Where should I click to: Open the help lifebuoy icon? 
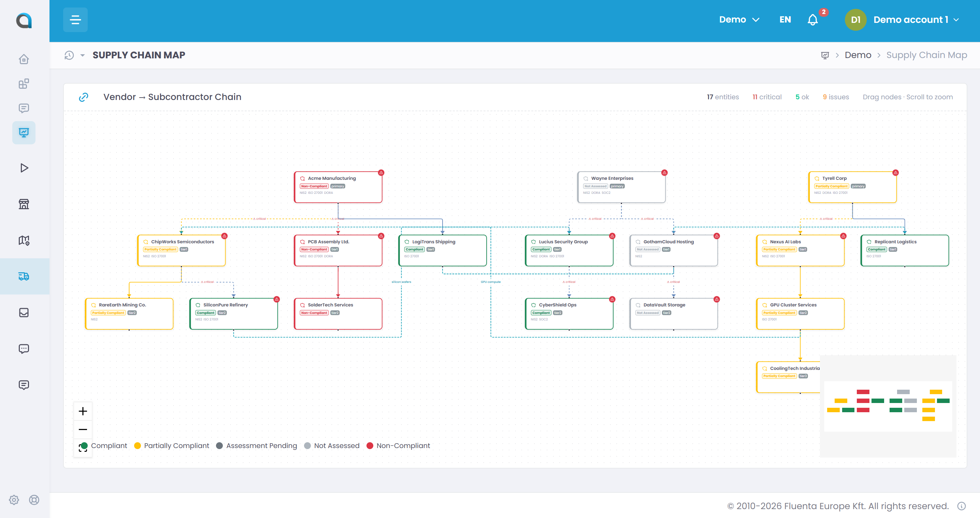click(34, 500)
